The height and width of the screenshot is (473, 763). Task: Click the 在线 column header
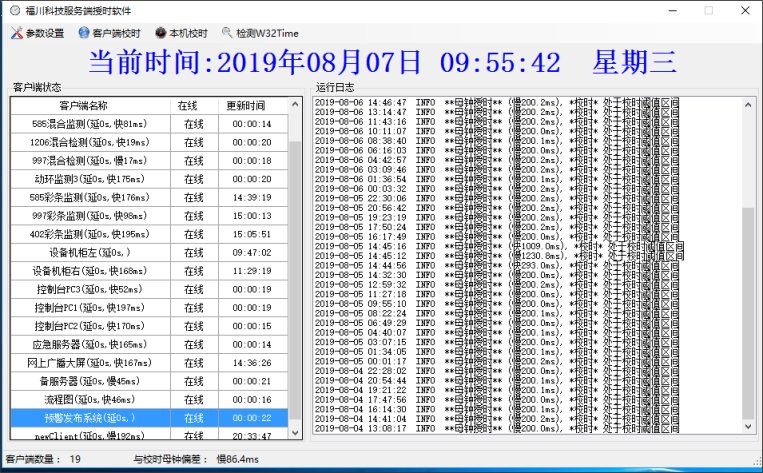pyautogui.click(x=190, y=105)
